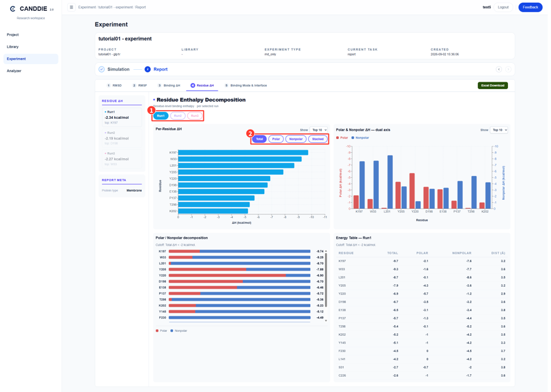Click the RESIDUE column header in Energy Table

pos(346,253)
